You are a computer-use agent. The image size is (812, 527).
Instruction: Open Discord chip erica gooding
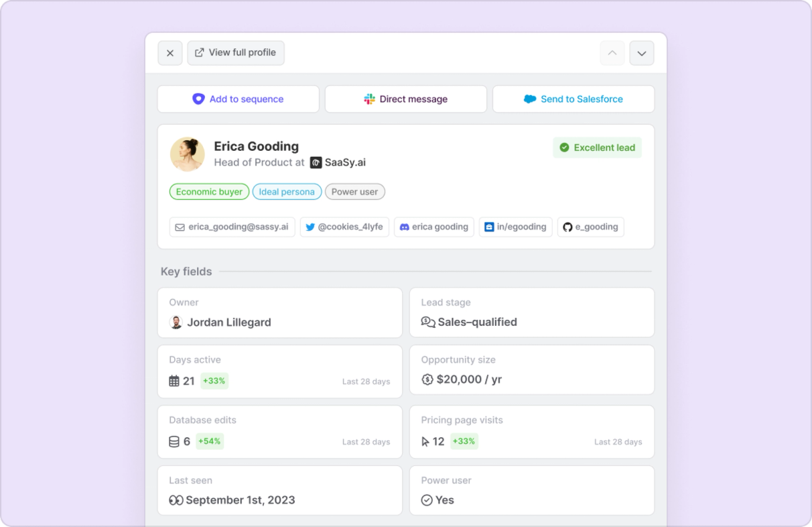434,227
